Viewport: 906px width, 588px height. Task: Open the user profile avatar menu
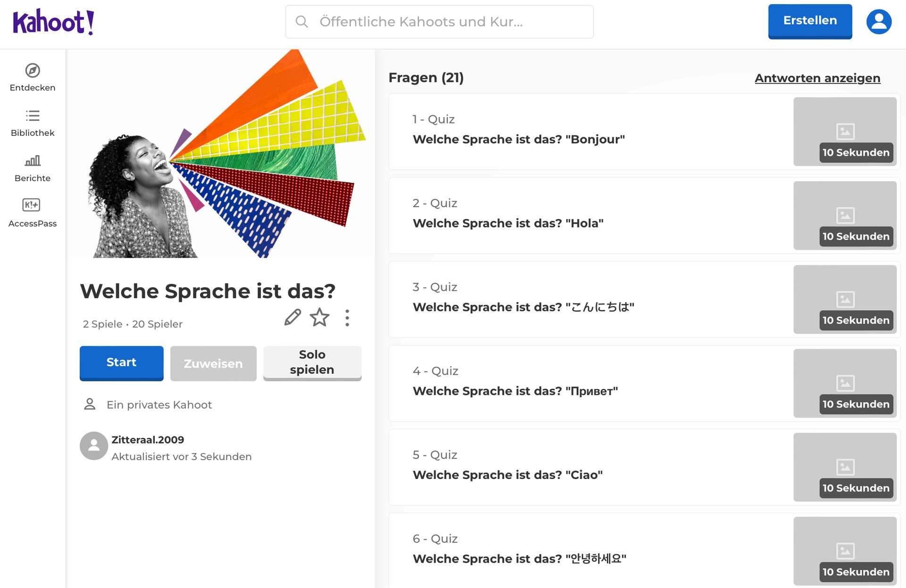[879, 22]
